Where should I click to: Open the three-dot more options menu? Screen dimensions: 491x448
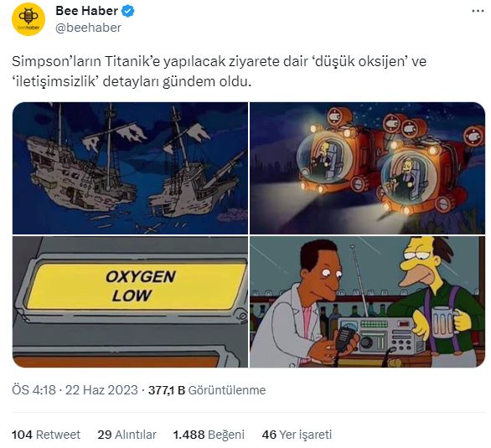478,11
